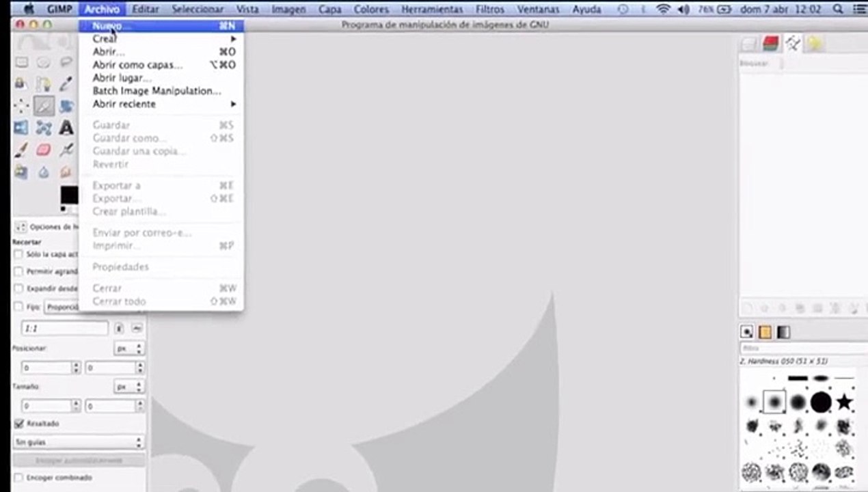Open the Patterns tab icon

click(x=765, y=332)
